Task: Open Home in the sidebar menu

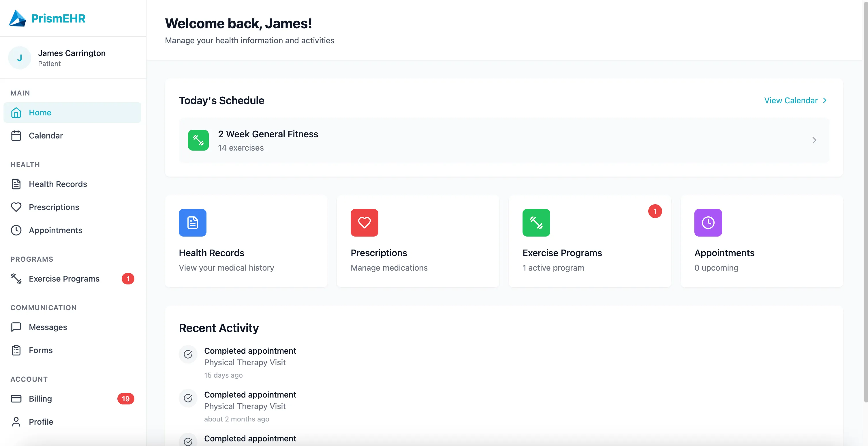Action: click(72, 113)
